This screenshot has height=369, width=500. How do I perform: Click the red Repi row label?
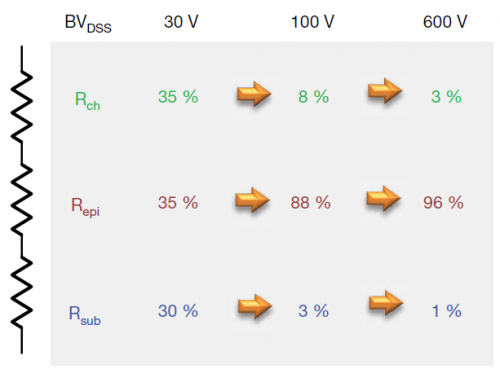coord(85,207)
